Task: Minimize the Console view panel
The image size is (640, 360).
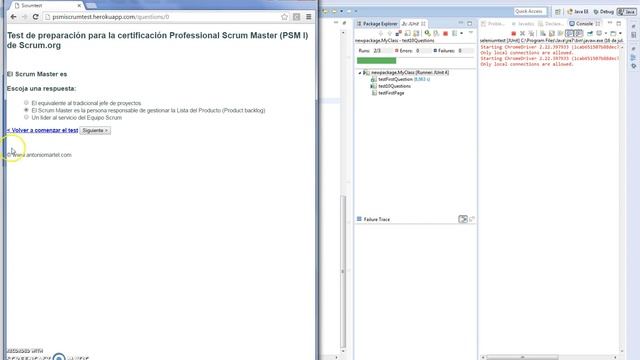Action: (x=610, y=23)
